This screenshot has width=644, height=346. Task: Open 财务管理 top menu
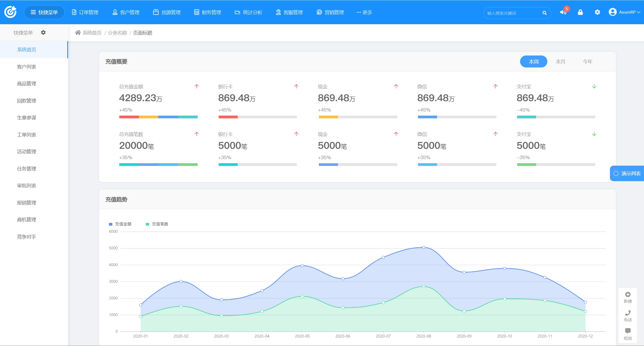207,12
